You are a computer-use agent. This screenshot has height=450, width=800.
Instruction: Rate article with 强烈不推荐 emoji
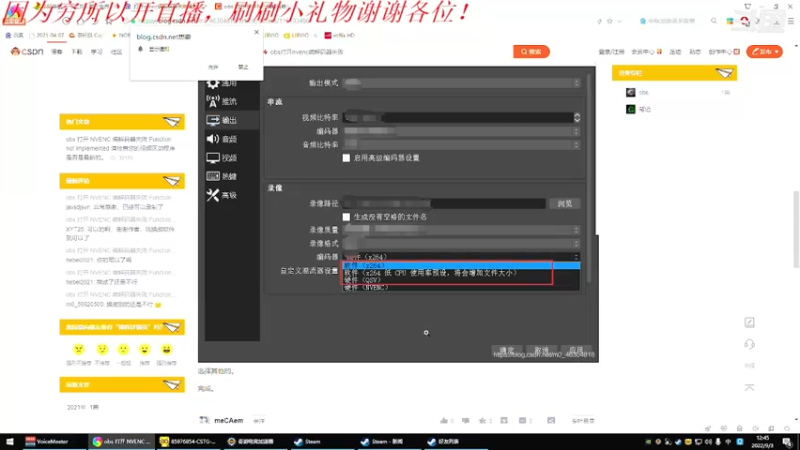click(x=79, y=349)
